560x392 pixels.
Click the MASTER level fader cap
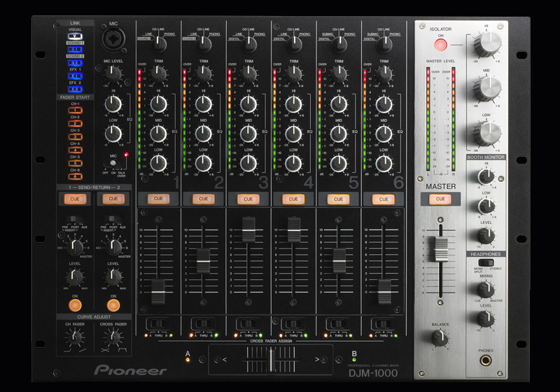(440, 248)
